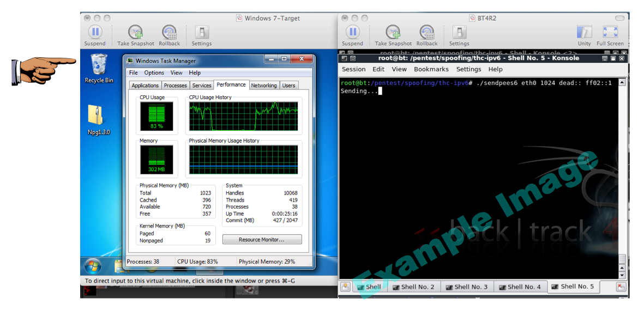The image size is (644, 310).
Task: Switch to the Users tab
Action: 288,86
